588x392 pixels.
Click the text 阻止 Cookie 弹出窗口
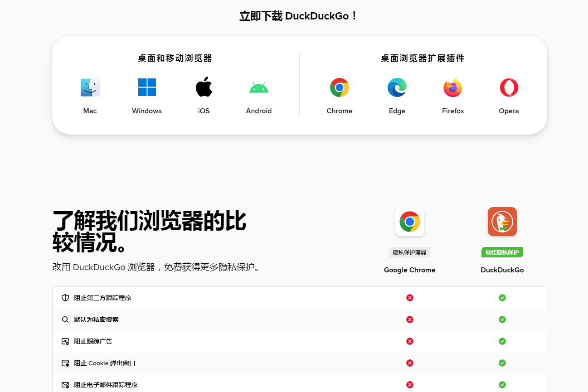(x=105, y=363)
